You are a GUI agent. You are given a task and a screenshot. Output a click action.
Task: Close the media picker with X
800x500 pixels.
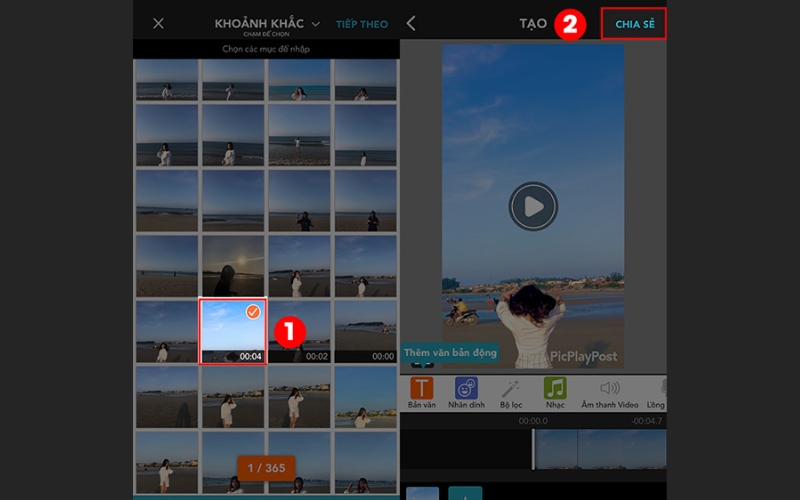point(158,24)
